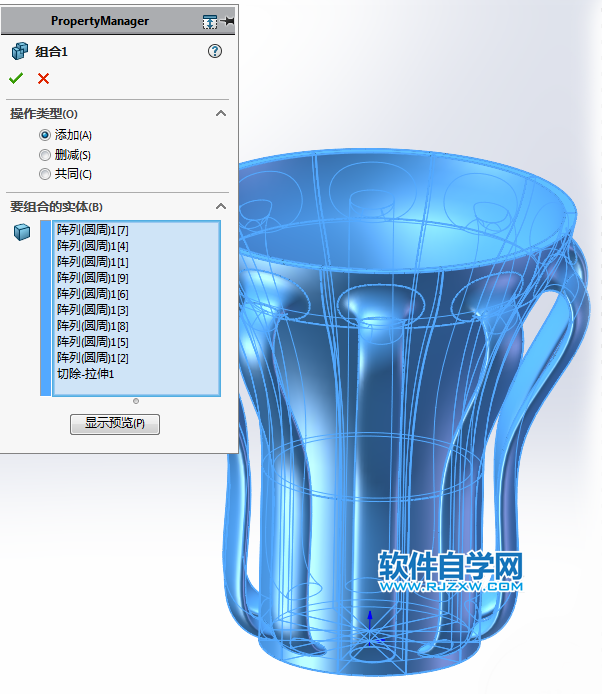Select body 阵列(圆周)1[7] in the list

tap(137, 230)
